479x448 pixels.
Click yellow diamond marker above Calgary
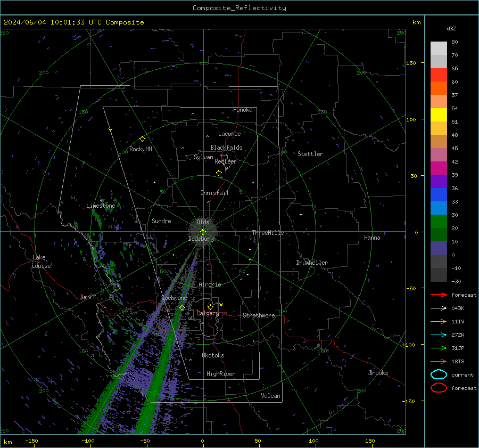tap(210, 307)
